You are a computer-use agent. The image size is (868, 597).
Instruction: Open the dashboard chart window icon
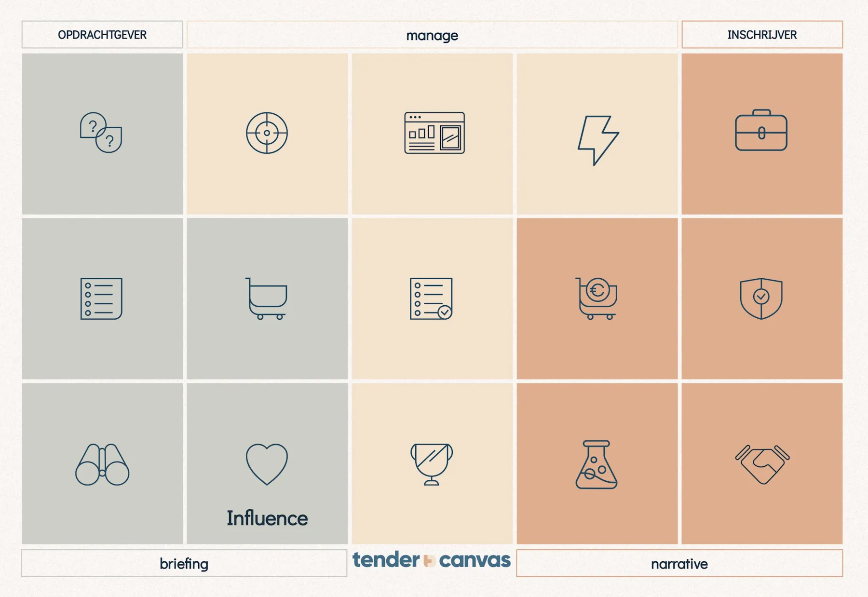(x=434, y=133)
